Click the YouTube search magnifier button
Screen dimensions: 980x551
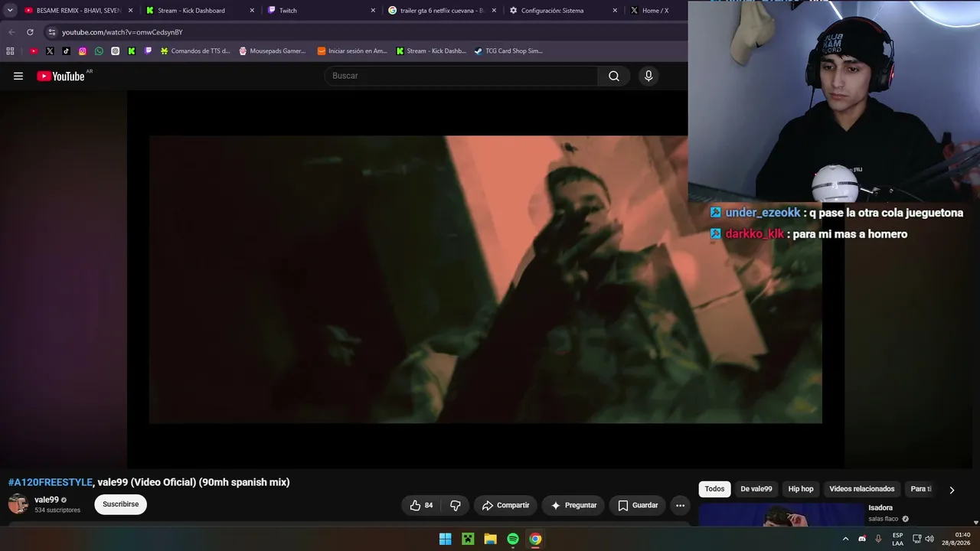tap(614, 76)
